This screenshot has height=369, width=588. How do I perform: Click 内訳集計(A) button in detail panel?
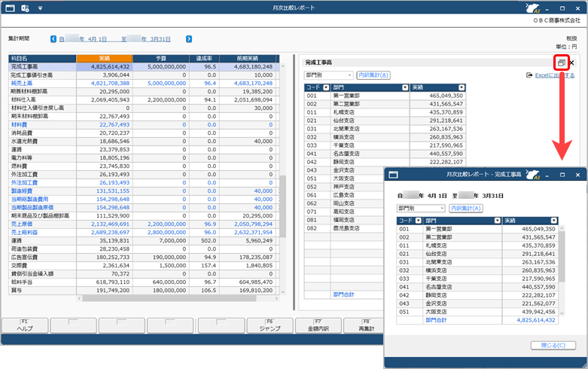pos(373,75)
